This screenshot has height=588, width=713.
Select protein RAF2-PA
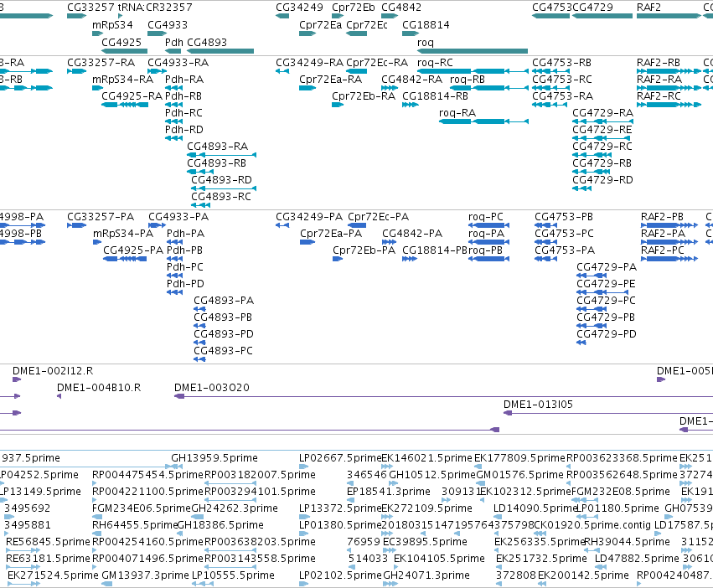click(x=663, y=234)
